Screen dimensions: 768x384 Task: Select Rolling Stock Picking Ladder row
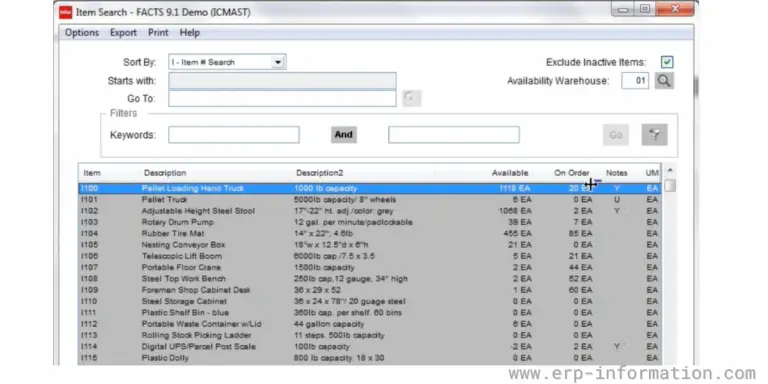coord(370,335)
